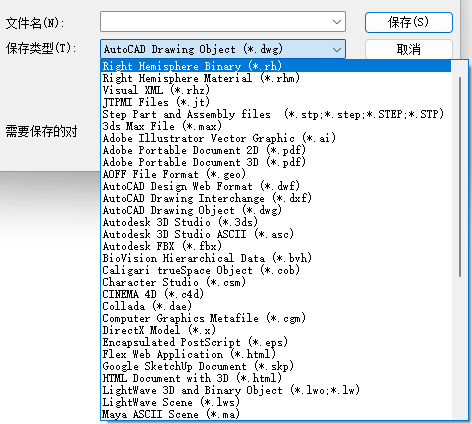Select Adobe Portable Document 3D (*.pdf)
472x424 pixels.
[277, 162]
